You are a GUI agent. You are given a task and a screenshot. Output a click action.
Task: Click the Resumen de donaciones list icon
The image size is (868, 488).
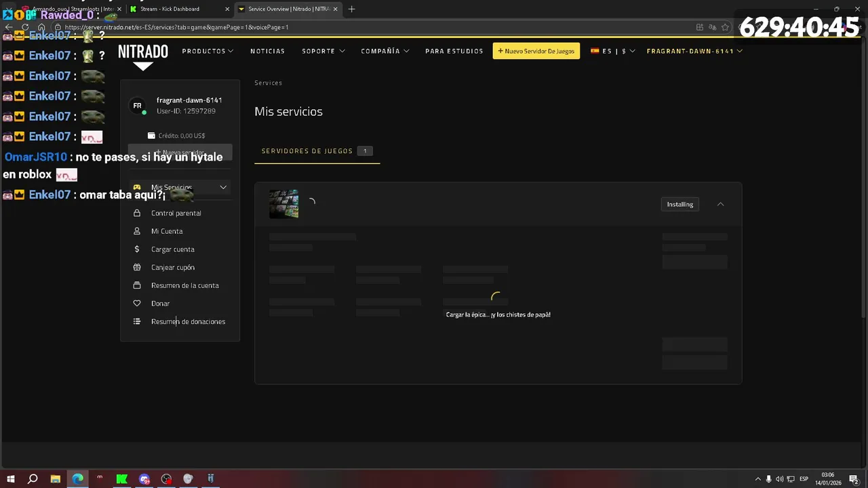137,321
